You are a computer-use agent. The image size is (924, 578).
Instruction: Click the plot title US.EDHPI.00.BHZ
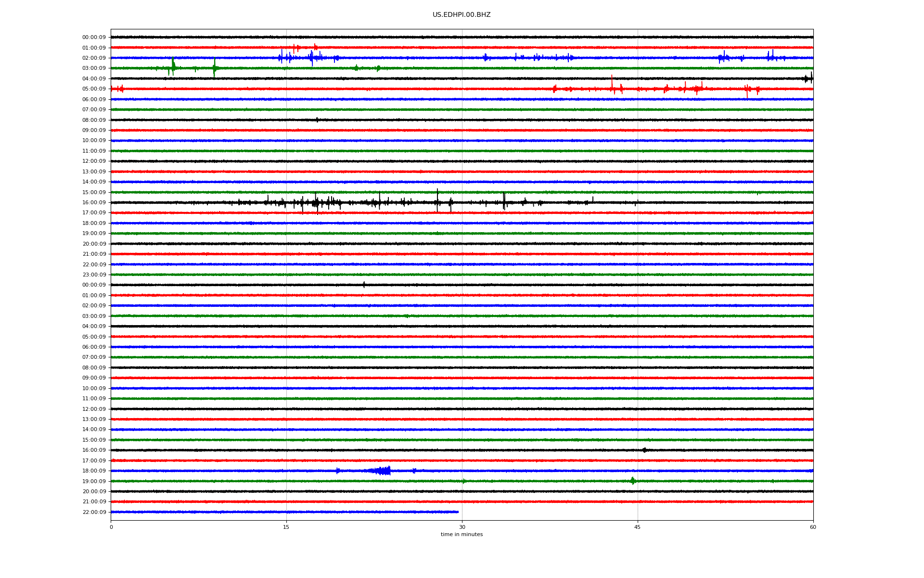pos(461,15)
